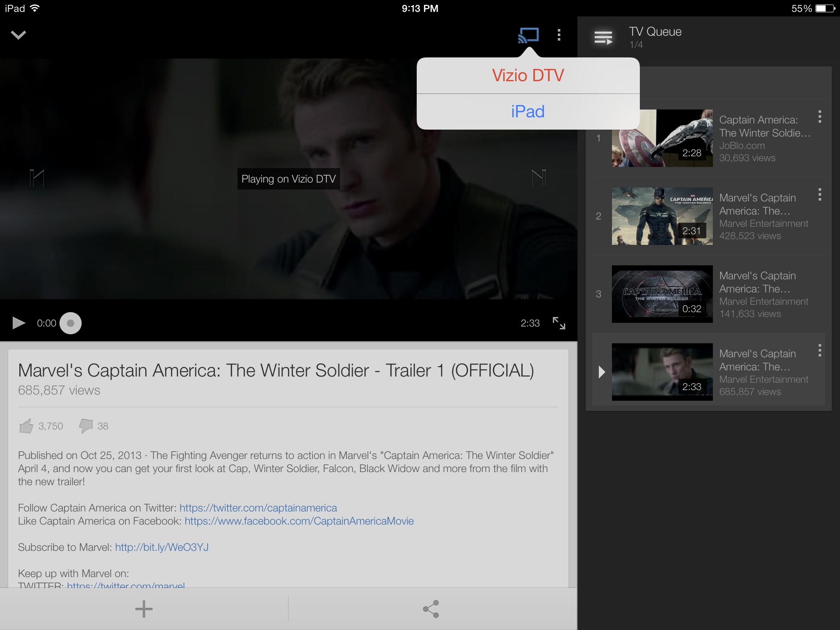Open options for the currently playing queue item
The height and width of the screenshot is (630, 840).
(x=819, y=350)
